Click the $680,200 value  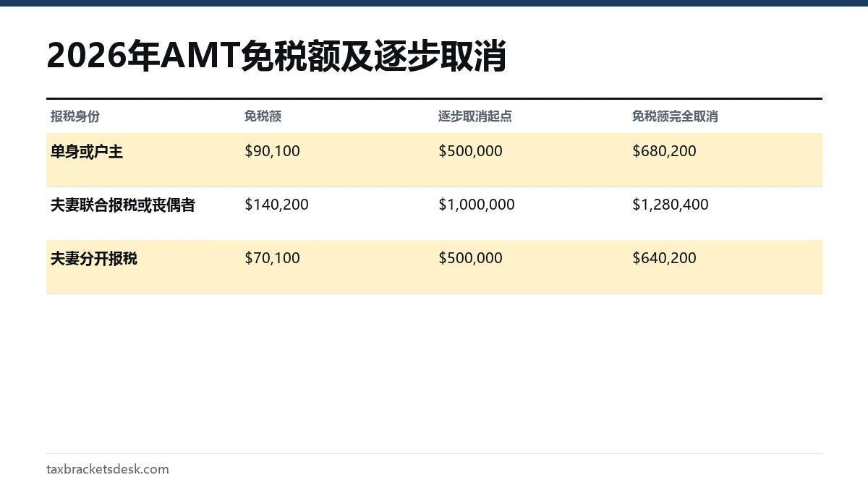point(664,151)
